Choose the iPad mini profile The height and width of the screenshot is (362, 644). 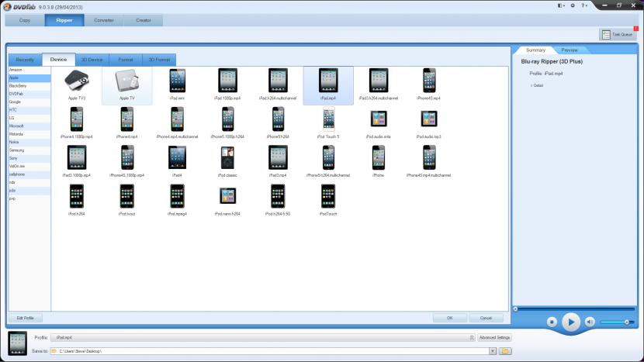tap(177, 84)
